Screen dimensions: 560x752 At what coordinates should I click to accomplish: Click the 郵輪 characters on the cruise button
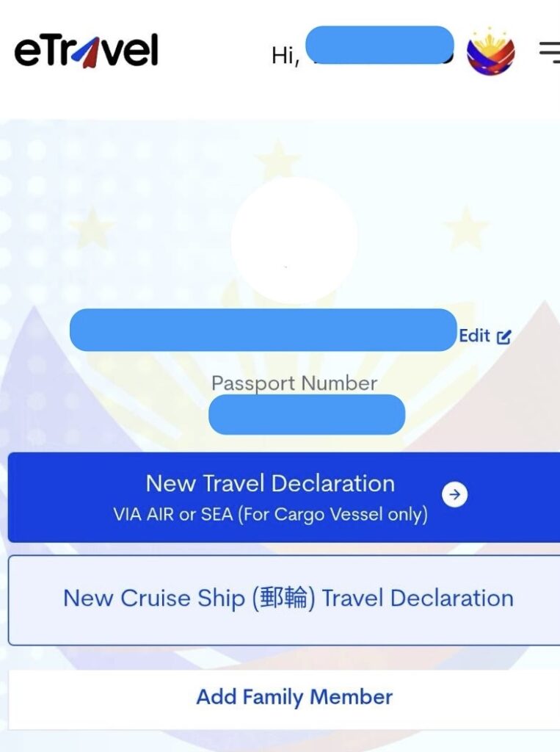coord(283,599)
